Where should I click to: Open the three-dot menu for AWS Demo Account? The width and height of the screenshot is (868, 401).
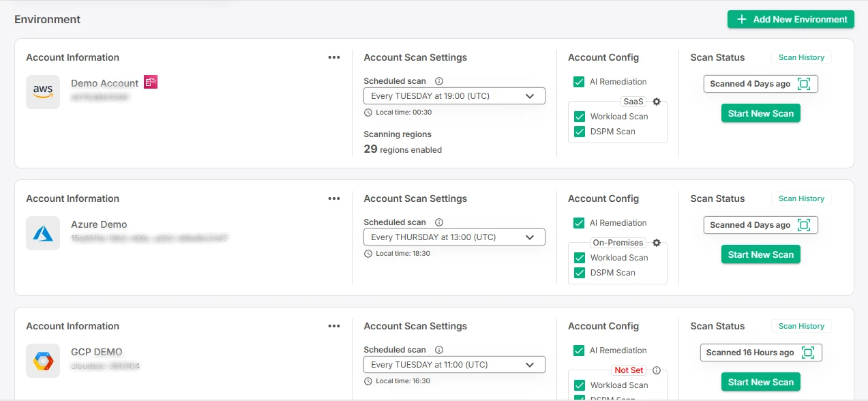pos(334,57)
